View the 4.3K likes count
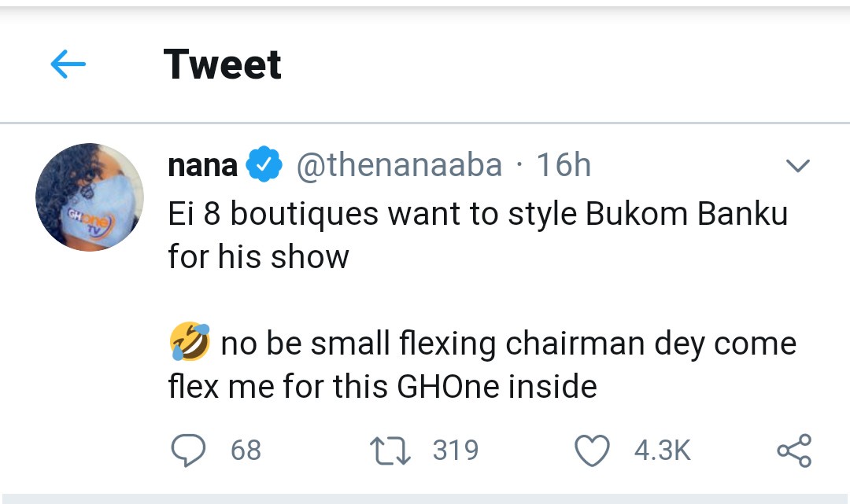850x504 pixels. pyautogui.click(x=662, y=451)
